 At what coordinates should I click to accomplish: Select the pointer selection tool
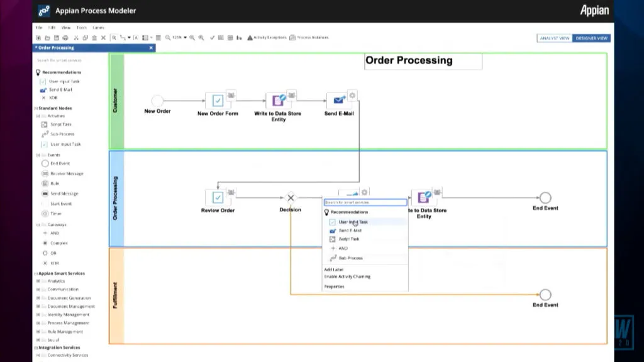pyautogui.click(x=114, y=38)
